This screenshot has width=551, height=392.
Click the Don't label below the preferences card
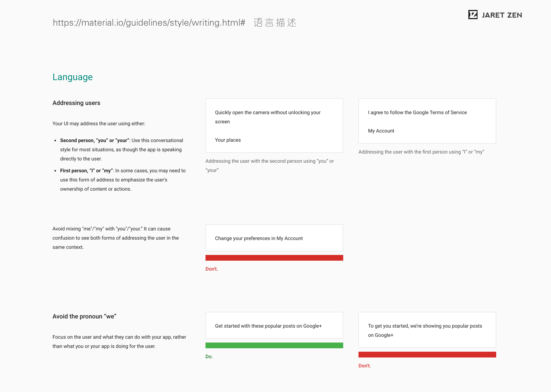pos(212,269)
